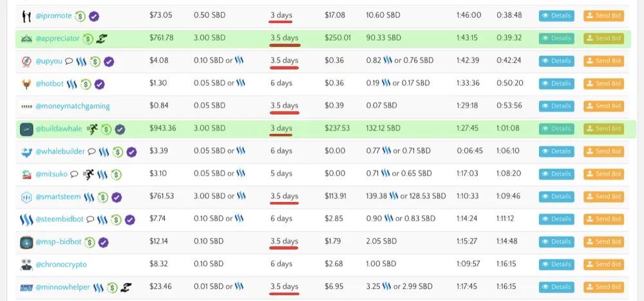The image size is (644, 301).
Task: Click the @chronocrypto avatar icon
Action: tap(26, 265)
